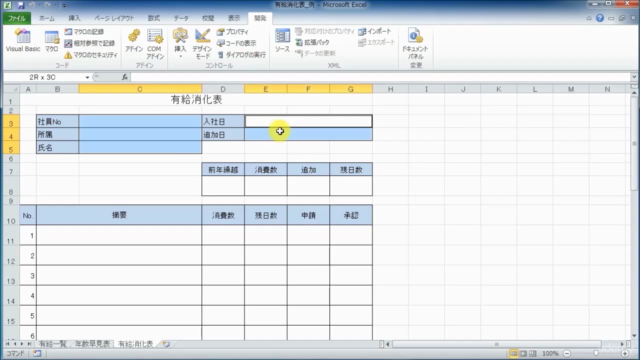Switch to the Page Layout tab
Screen dimensions: 640x360
click(114, 18)
